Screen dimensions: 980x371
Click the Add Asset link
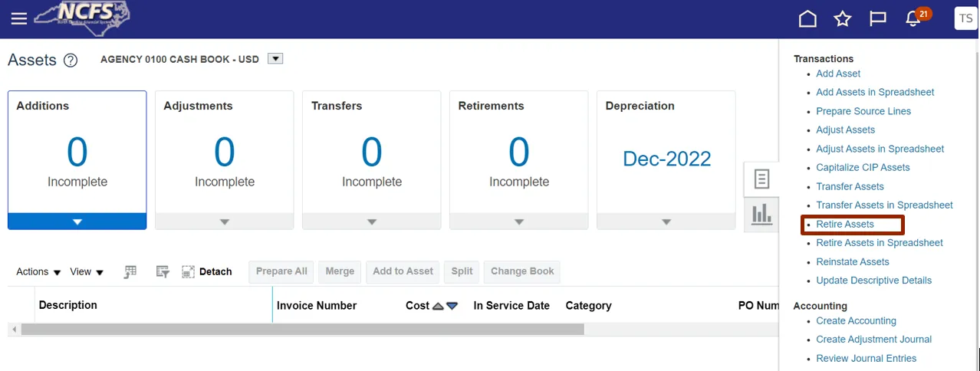[838, 74]
